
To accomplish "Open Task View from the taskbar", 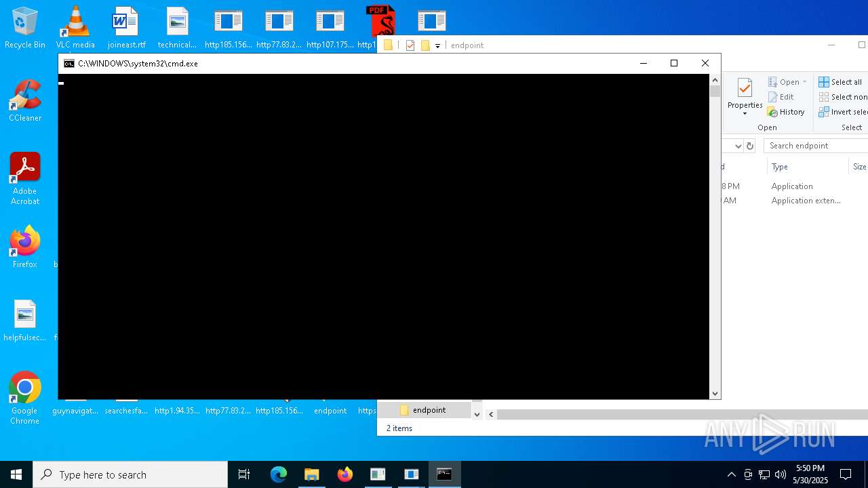I will (244, 474).
